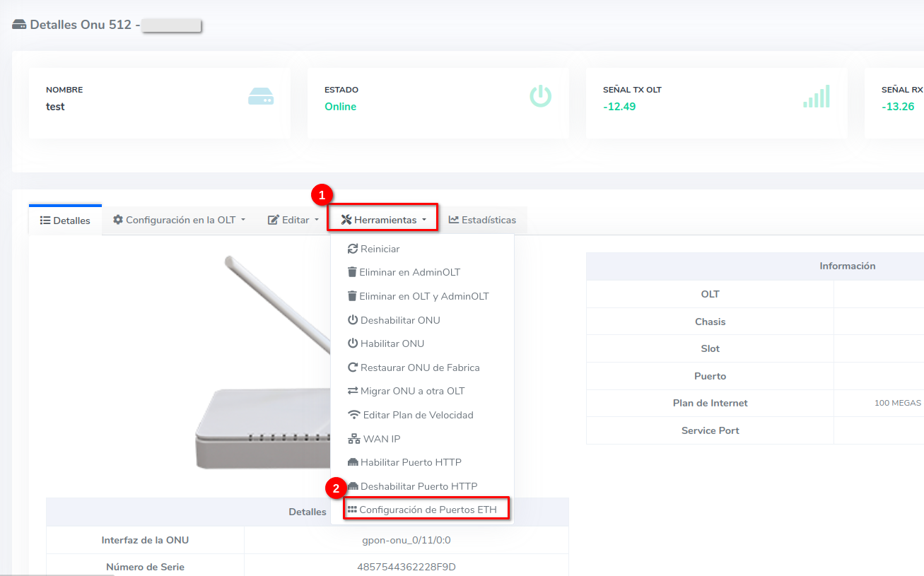Viewport: 924px width, 576px height.
Task: Select Migrar ONU a otra OLT
Action: (412, 391)
